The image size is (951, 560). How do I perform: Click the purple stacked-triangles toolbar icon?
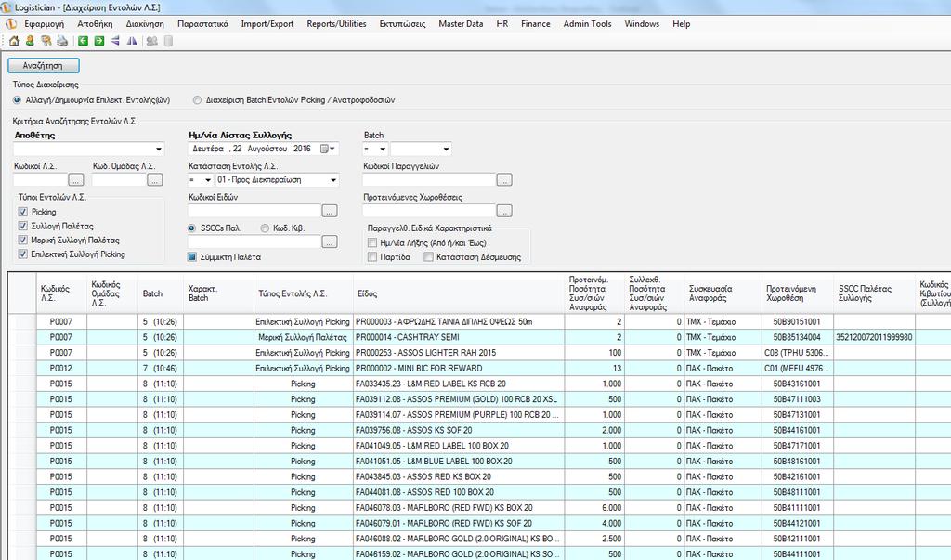click(x=115, y=41)
